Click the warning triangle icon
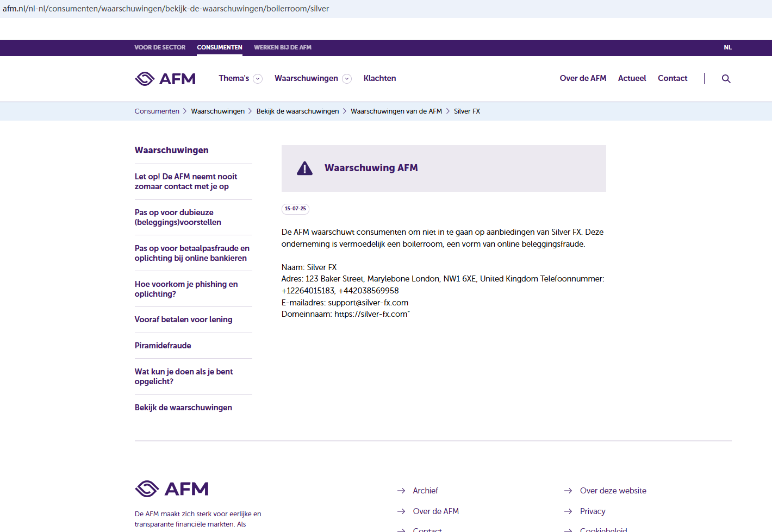This screenshot has width=772, height=532. (x=304, y=168)
